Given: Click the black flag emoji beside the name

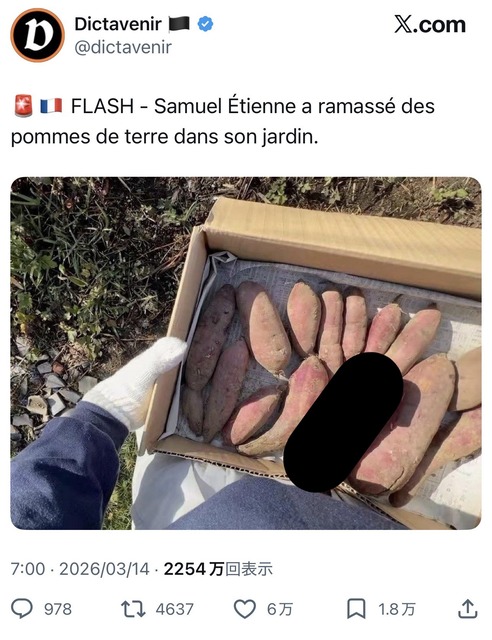Looking at the screenshot, I should [x=179, y=24].
